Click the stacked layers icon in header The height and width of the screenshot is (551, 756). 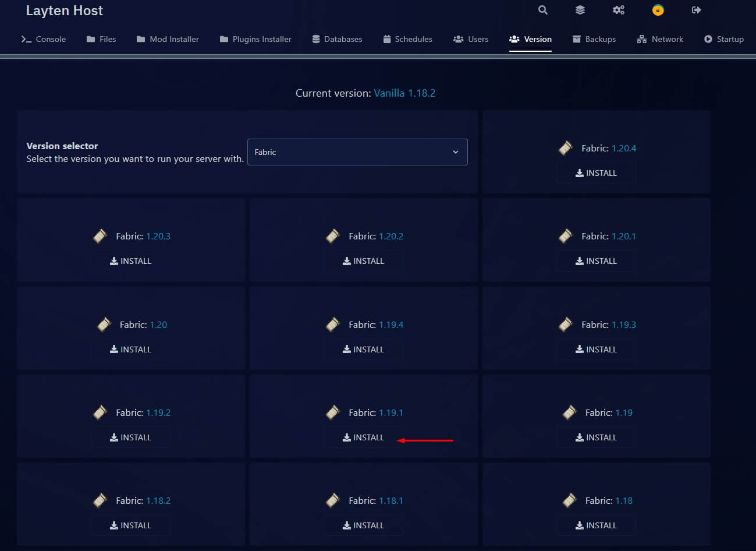(x=580, y=10)
